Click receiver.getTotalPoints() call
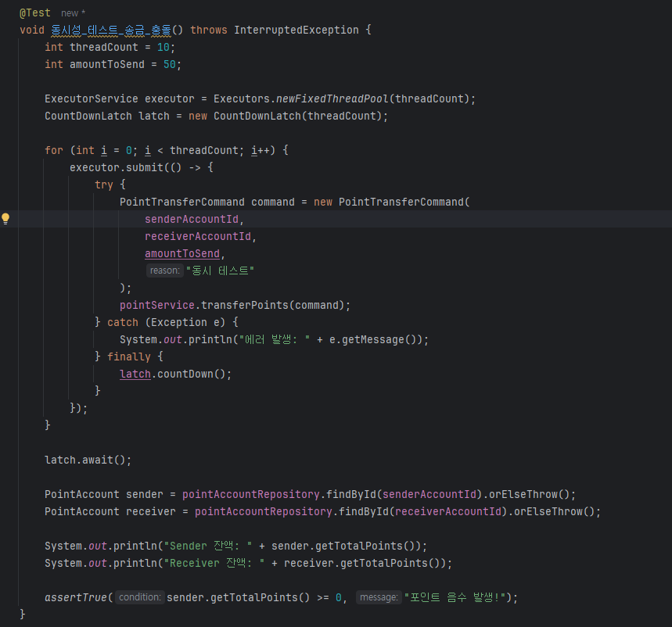This screenshot has width=672, height=627. click(362, 563)
